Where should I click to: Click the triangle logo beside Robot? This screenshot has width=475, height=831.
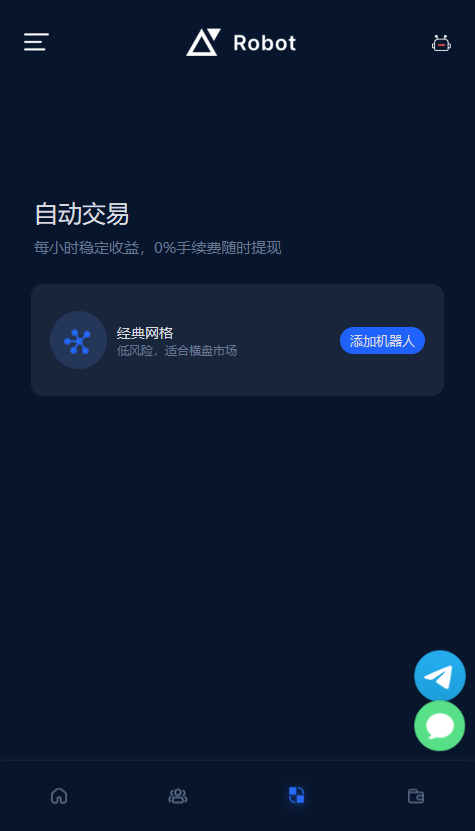point(203,42)
